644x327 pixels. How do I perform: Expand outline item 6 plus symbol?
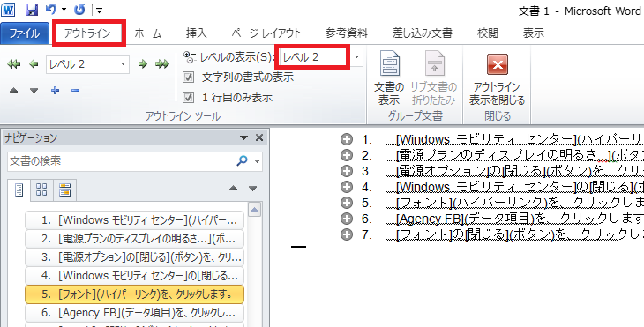click(347, 219)
